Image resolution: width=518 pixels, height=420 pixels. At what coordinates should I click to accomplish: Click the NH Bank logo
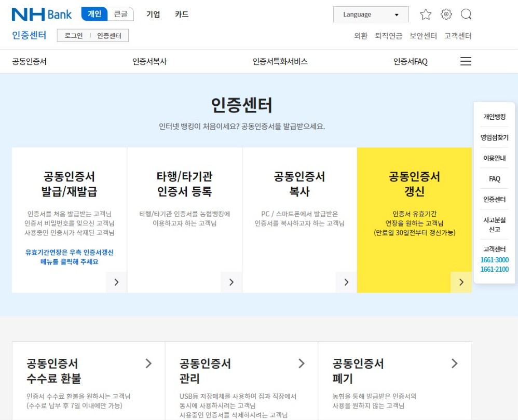pos(42,14)
